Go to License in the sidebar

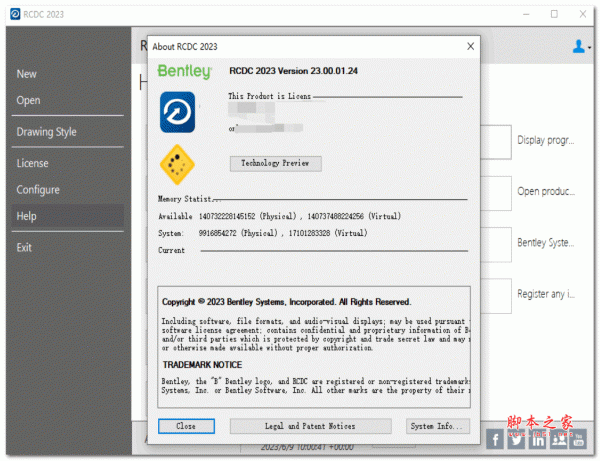click(32, 163)
